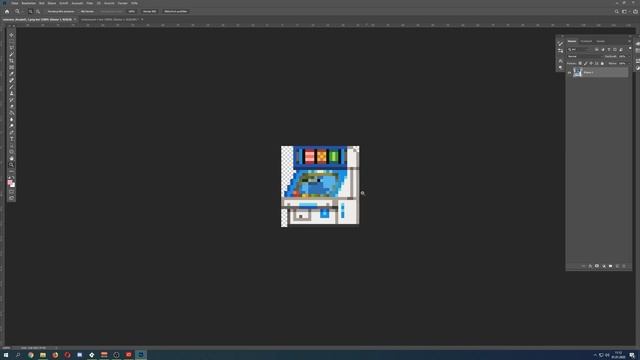Swap foreground and background colors arrow
The height and width of the screenshot is (360, 640).
coord(14,177)
